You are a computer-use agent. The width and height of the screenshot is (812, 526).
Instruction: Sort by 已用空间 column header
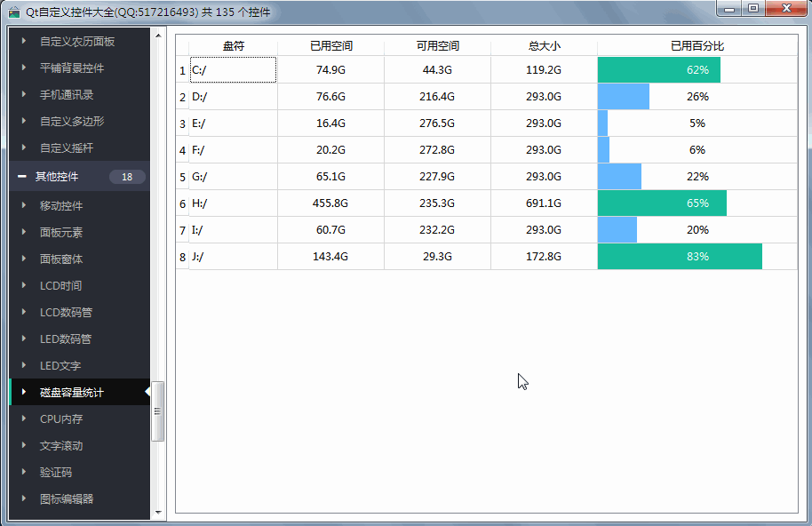pos(330,46)
